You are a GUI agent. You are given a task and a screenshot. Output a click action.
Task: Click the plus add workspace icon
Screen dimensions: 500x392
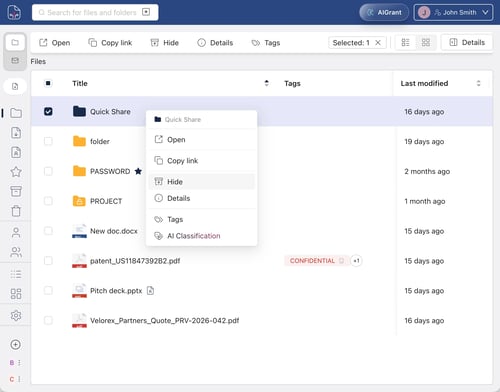point(16,345)
